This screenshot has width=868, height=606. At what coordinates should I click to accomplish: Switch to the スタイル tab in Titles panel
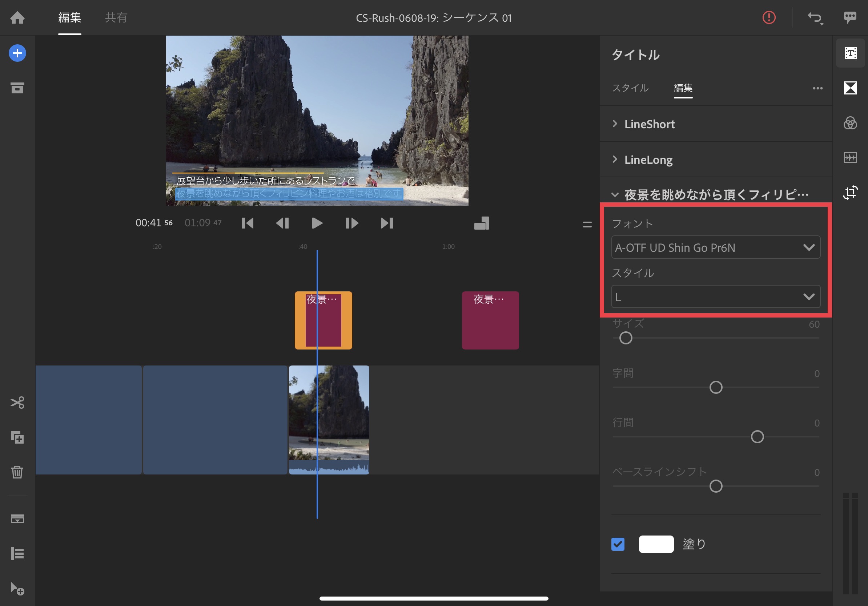[630, 88]
